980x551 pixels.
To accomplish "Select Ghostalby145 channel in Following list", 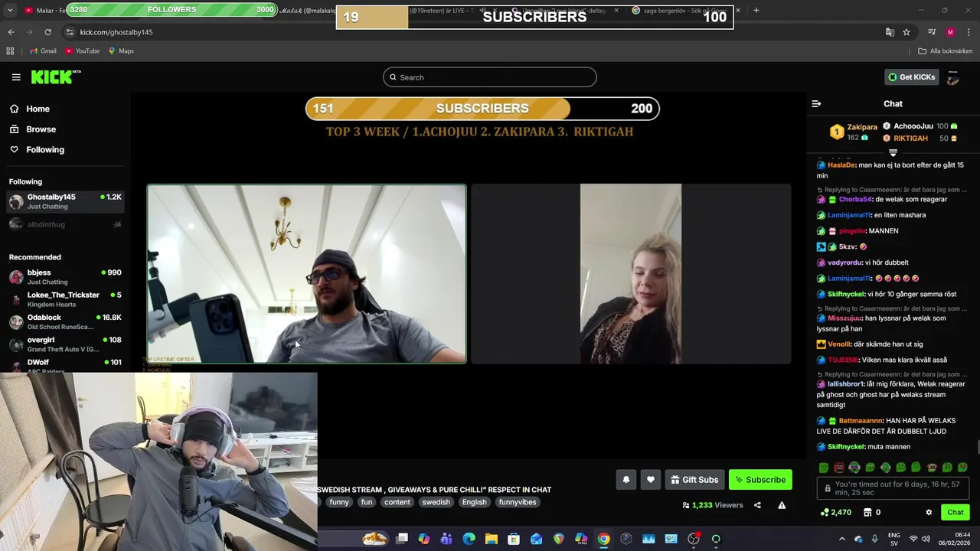I will coord(65,201).
